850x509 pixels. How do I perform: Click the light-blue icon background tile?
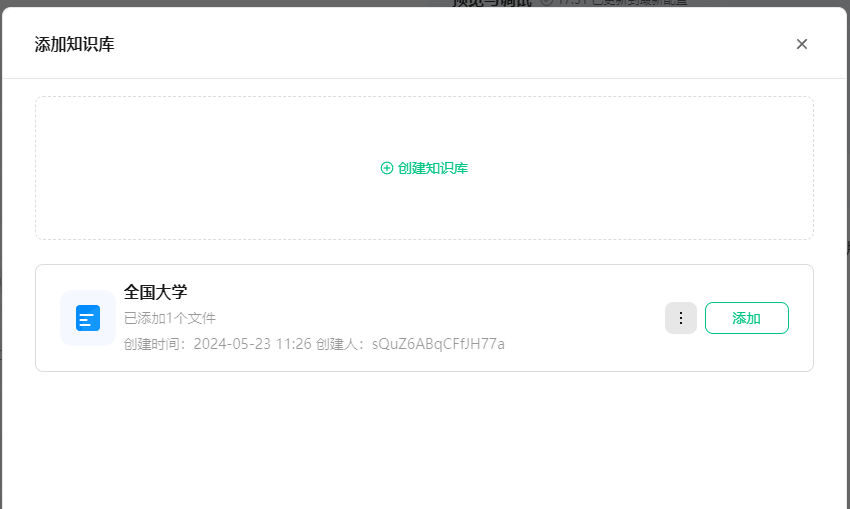pyautogui.click(x=88, y=318)
